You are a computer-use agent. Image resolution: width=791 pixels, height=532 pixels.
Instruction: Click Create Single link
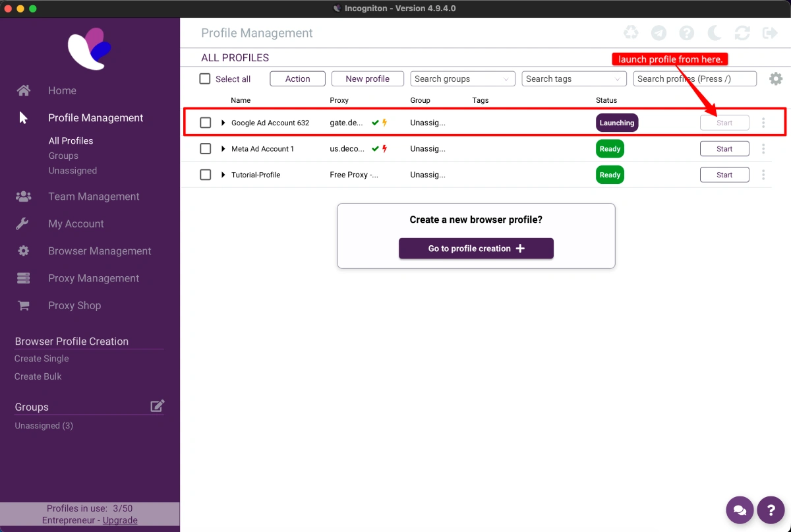(x=42, y=359)
